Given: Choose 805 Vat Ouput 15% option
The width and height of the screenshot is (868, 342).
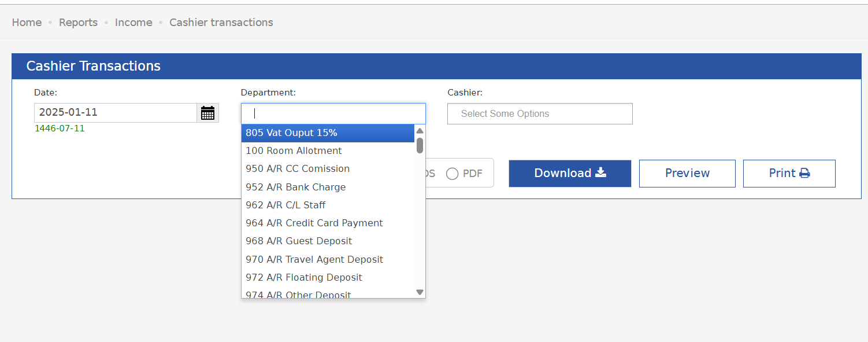Looking at the screenshot, I should (x=328, y=133).
